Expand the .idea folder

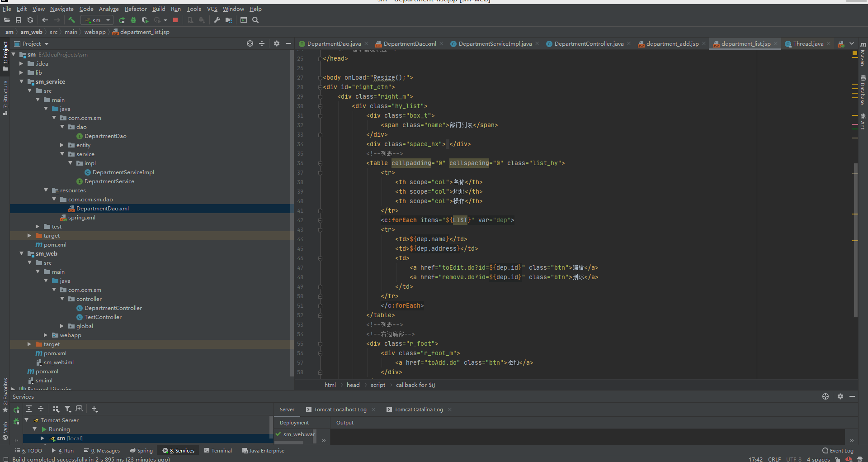tap(21, 63)
